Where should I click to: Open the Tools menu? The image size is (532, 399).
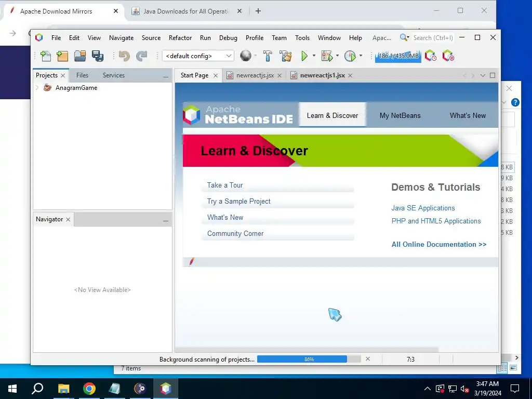click(x=302, y=37)
